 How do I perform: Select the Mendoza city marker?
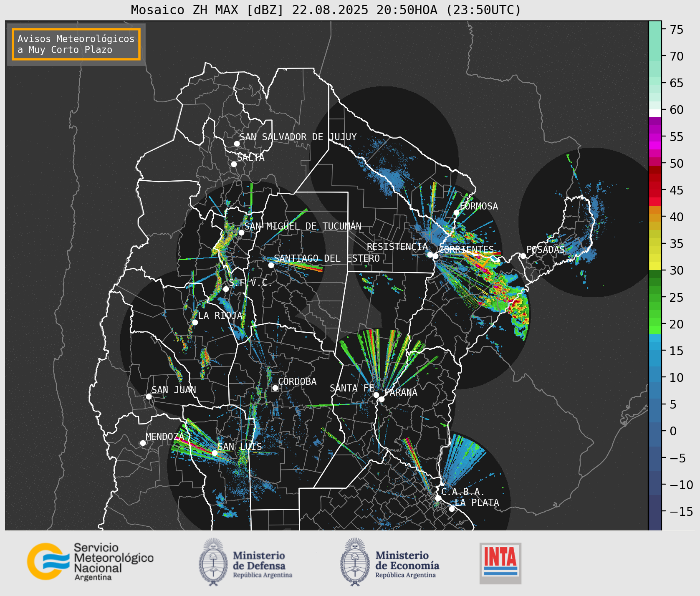(x=143, y=443)
